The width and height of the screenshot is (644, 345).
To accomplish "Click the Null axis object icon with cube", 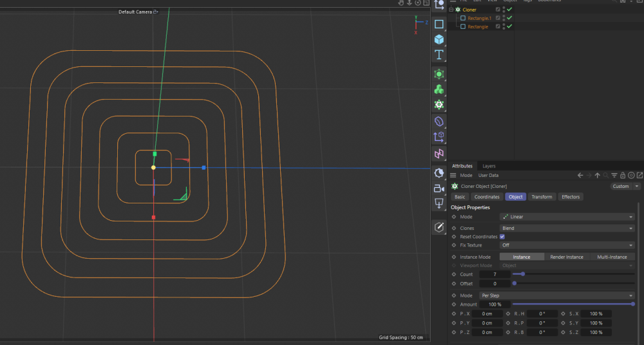I will pos(439,136).
